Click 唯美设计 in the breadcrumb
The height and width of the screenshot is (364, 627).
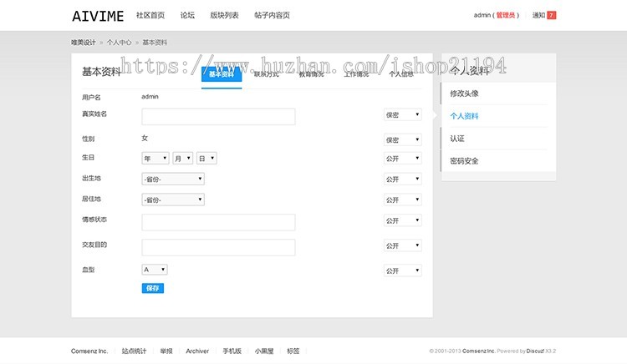pyautogui.click(x=84, y=43)
